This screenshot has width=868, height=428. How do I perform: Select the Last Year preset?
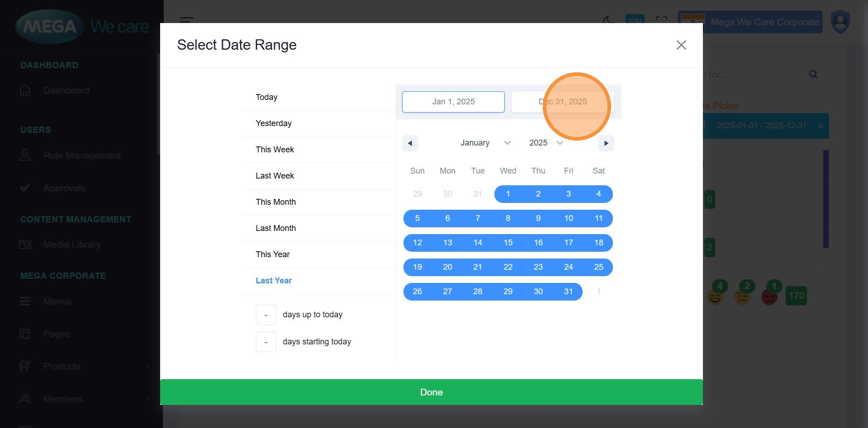[274, 281]
